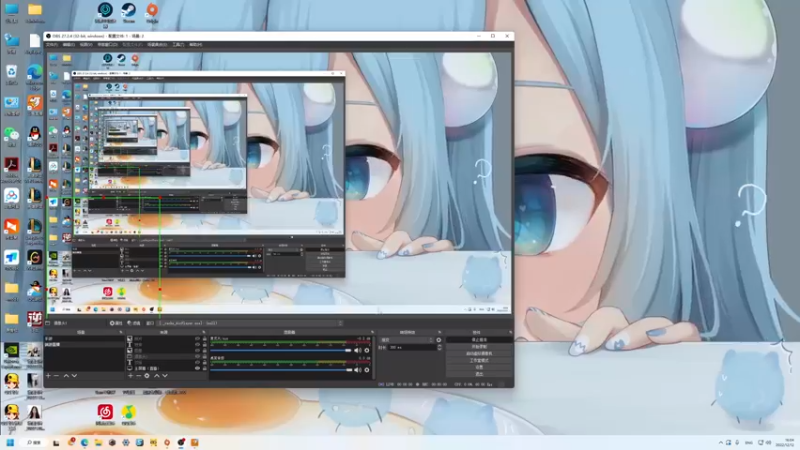
Task: Open Origin shortcut on the desktop
Action: pyautogui.click(x=152, y=13)
